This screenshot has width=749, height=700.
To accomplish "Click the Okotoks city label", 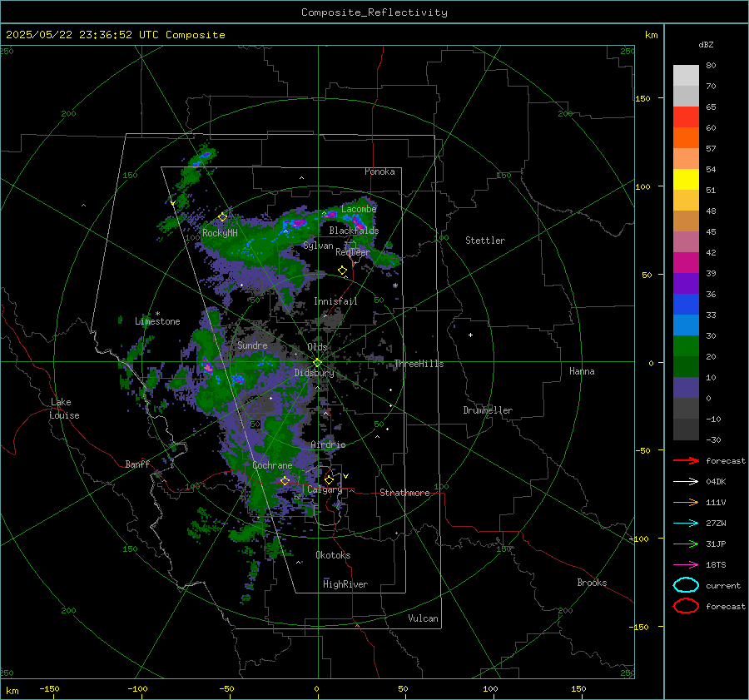I will pos(333,555).
